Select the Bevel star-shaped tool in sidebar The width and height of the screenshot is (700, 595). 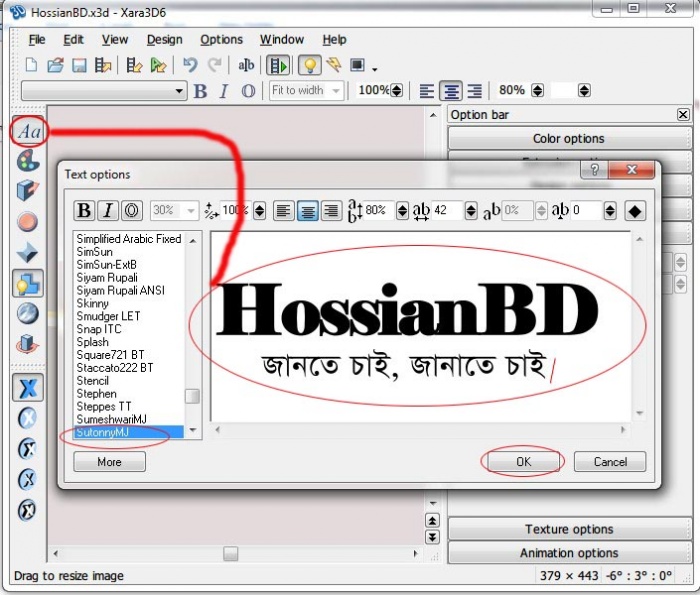point(27,252)
